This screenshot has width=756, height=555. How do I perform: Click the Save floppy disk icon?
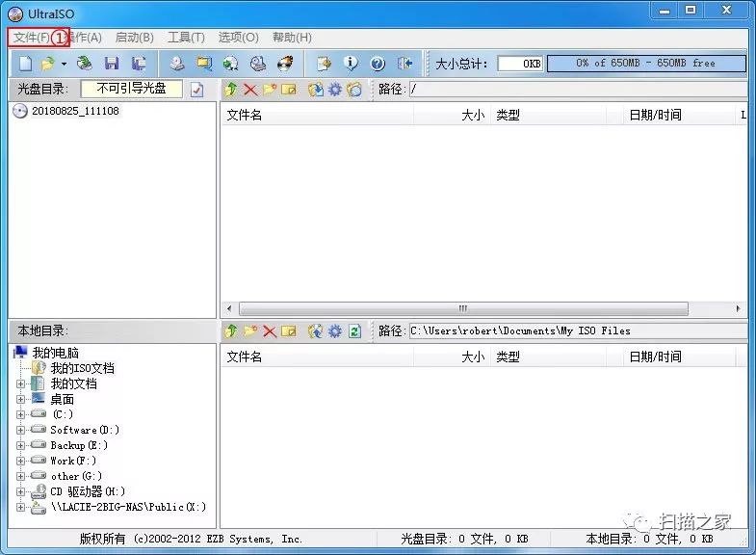(112, 64)
